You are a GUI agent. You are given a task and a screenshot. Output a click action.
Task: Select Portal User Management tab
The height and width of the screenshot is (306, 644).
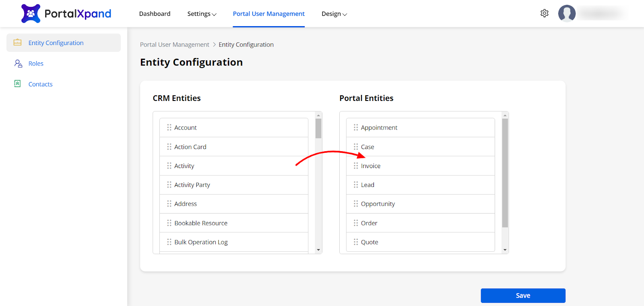[x=268, y=14]
